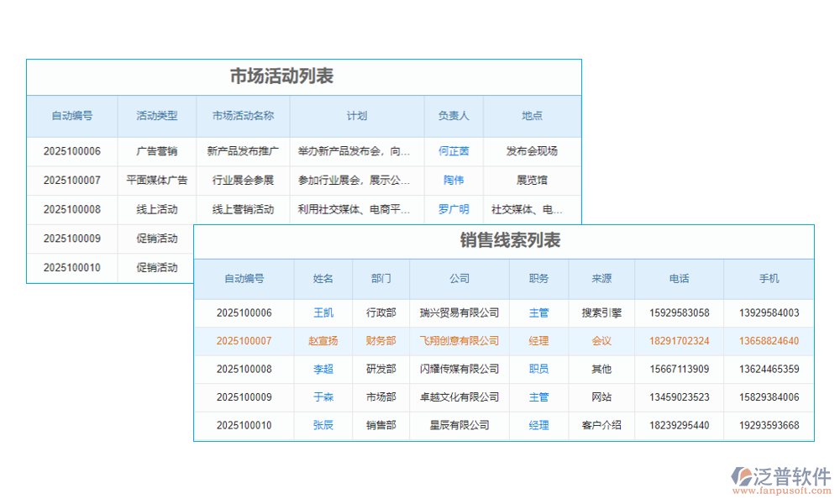Sort by 自动编号 column header
This screenshot has height=504, width=840.
pyautogui.click(x=71, y=117)
